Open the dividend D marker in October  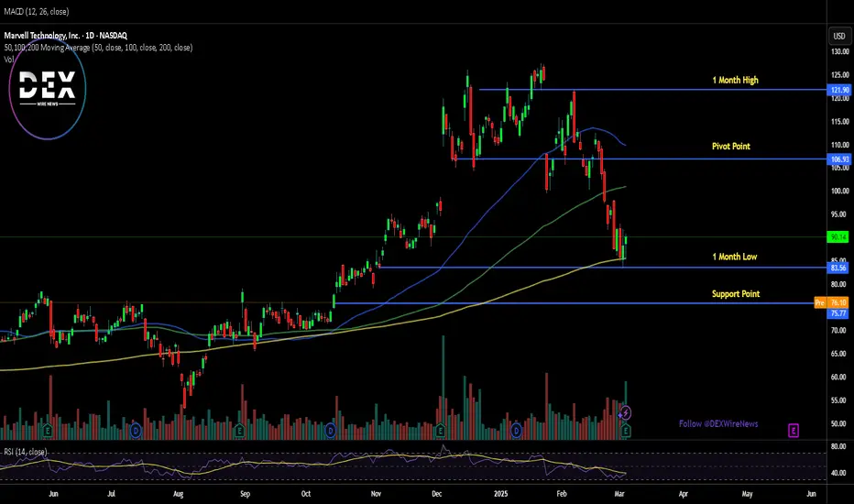[x=330, y=431]
